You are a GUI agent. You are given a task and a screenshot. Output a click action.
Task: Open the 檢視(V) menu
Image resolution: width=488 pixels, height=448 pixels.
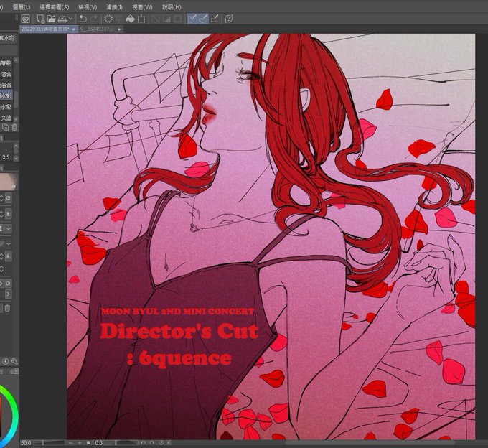coord(88,7)
